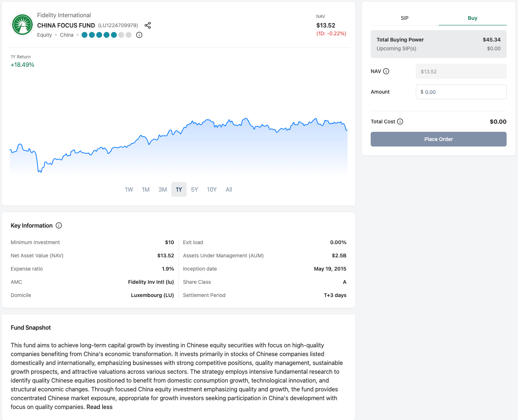This screenshot has height=420, width=518.
Task: Show the 10Y chart period
Action: (x=212, y=189)
